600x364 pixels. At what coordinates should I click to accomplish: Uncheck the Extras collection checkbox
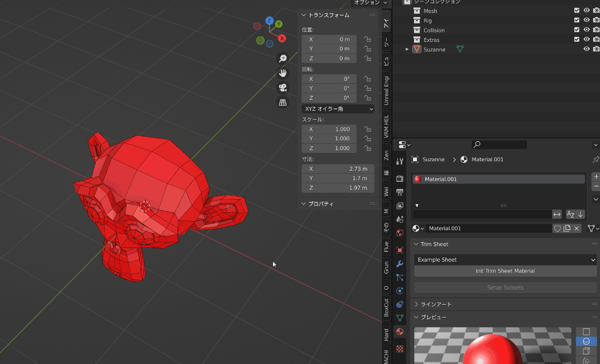[x=576, y=39]
